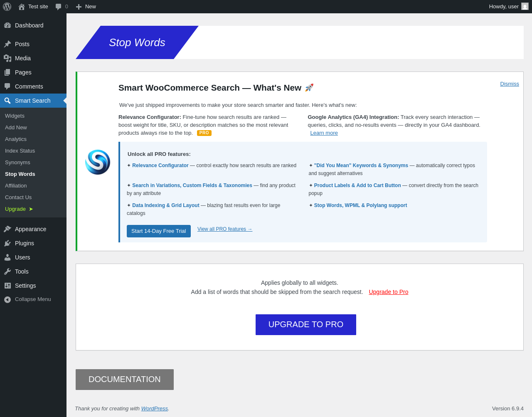Open the Media menu label
The width and height of the screenshot is (532, 417).
(x=23, y=58)
